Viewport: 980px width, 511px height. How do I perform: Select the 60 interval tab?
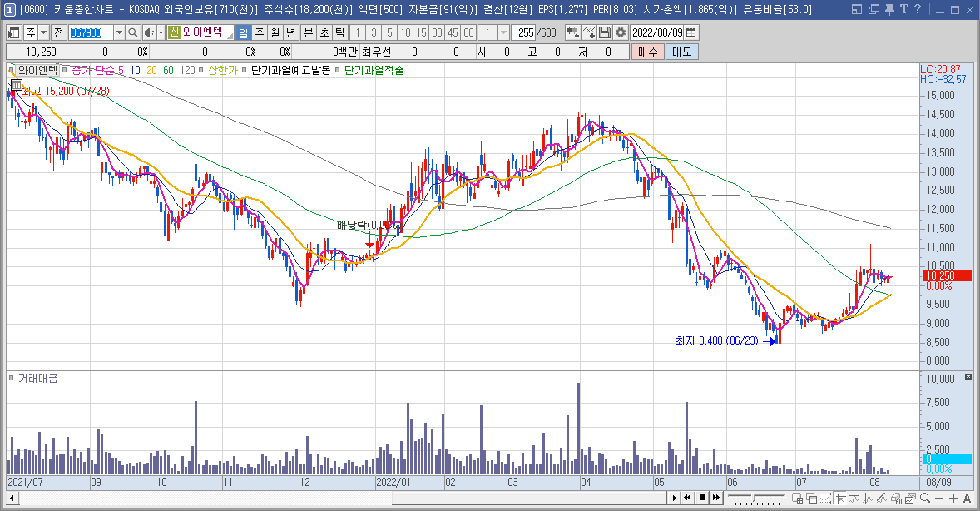[468, 32]
